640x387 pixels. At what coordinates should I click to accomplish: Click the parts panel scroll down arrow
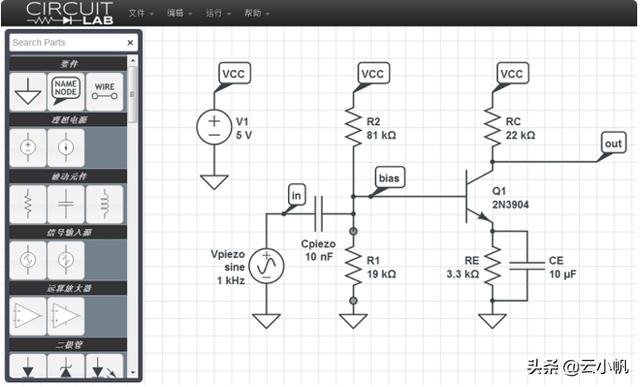click(133, 373)
